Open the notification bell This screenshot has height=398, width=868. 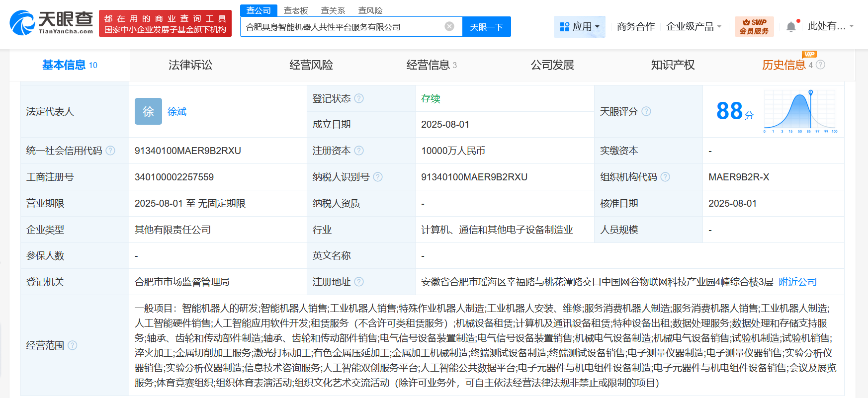(x=791, y=27)
